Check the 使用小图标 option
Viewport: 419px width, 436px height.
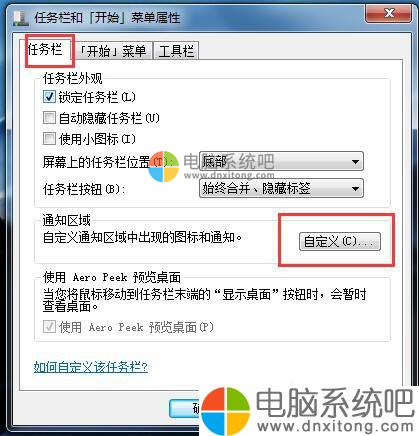click(49, 138)
